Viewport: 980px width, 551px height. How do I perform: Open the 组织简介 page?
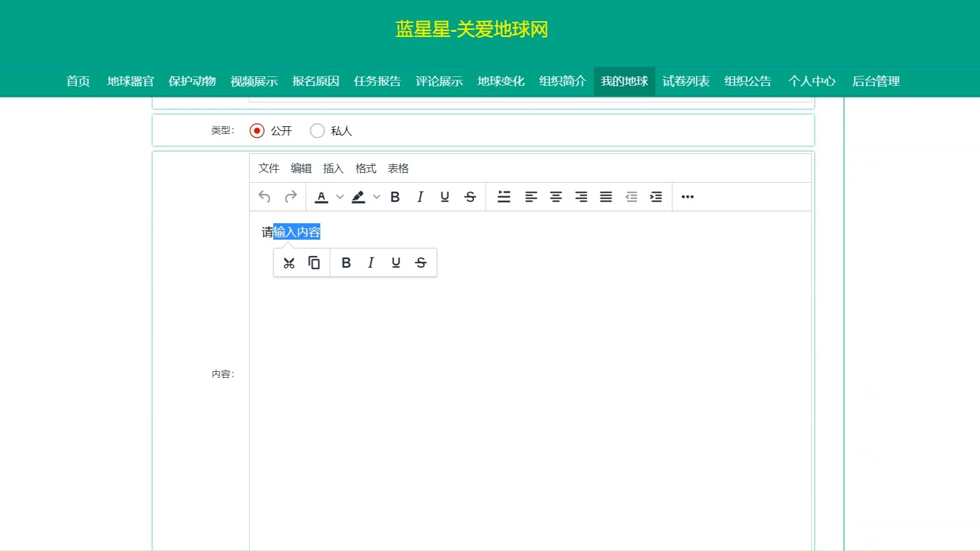point(563,81)
